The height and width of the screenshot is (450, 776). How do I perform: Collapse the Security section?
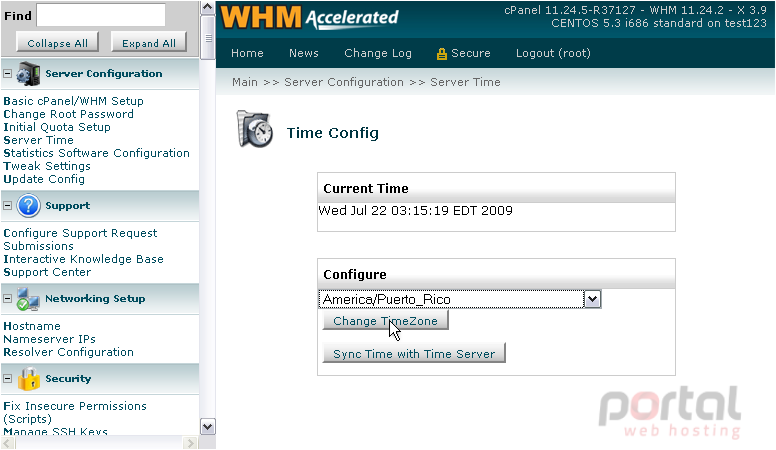click(7, 379)
